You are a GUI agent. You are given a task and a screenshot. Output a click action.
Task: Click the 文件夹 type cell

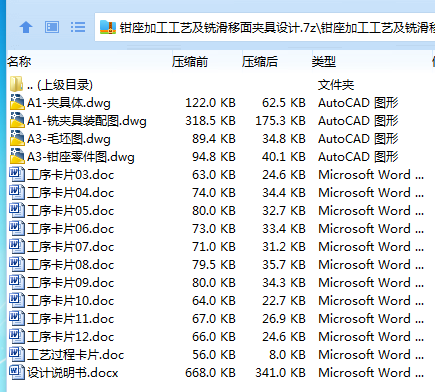click(336, 85)
